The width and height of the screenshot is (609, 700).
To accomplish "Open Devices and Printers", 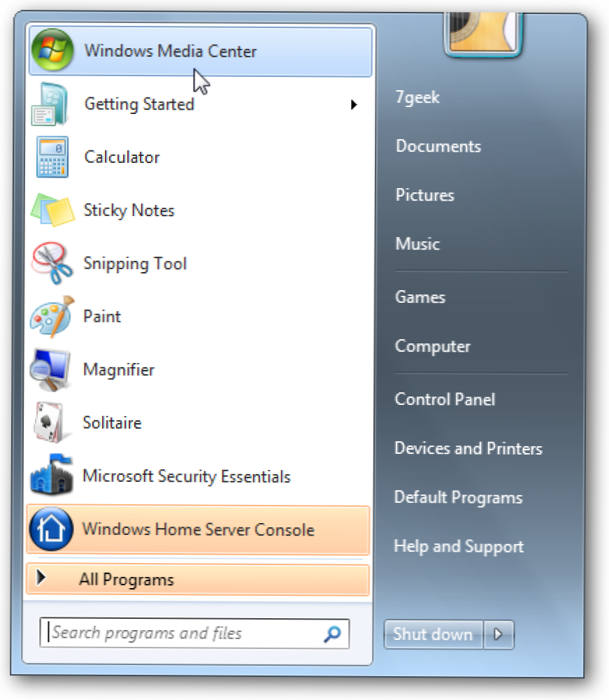I will coord(468,448).
